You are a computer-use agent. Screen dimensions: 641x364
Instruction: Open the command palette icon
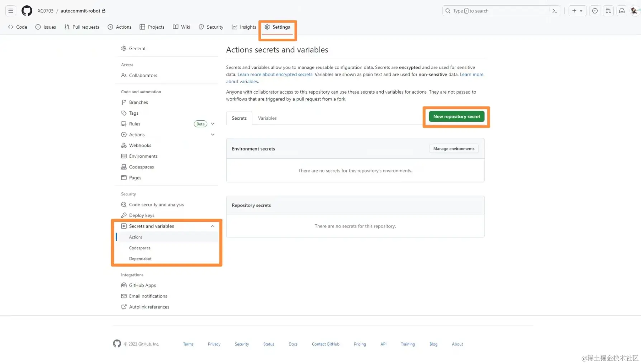pos(555,11)
